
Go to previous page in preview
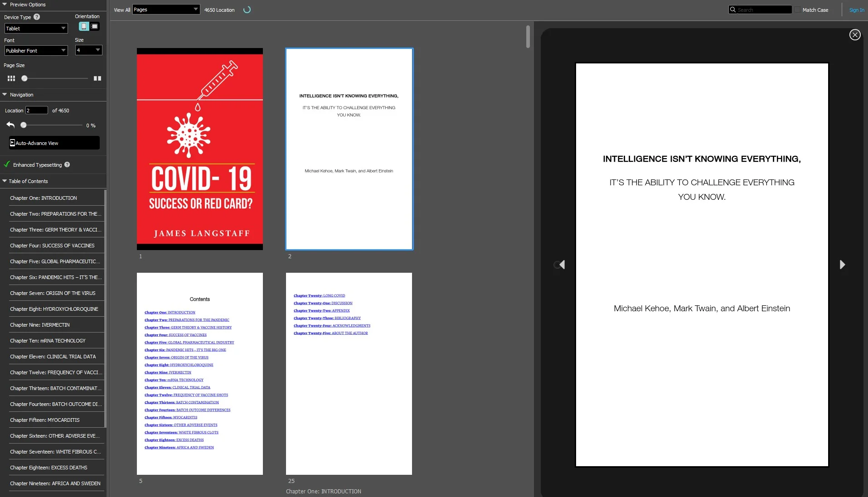click(x=562, y=265)
